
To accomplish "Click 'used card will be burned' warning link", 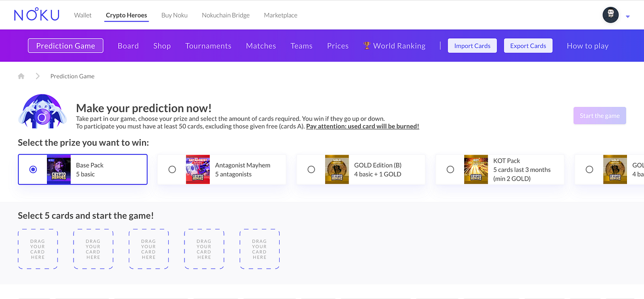I will point(362,126).
